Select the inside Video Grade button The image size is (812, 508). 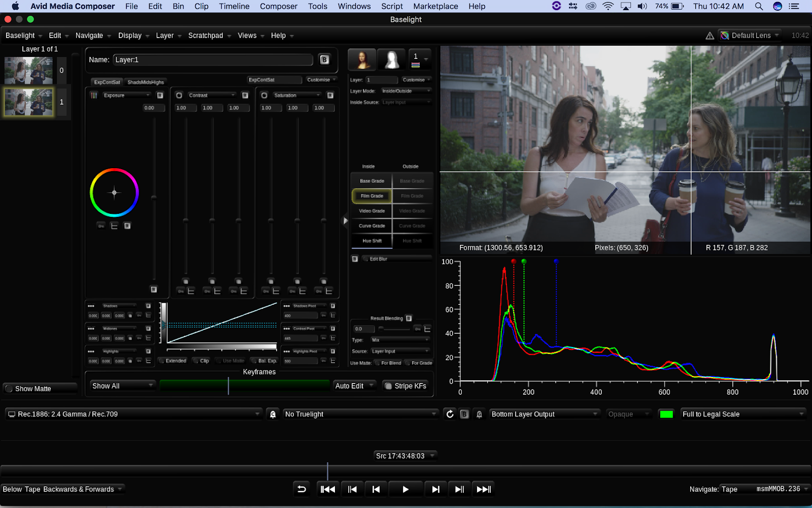[371, 211]
